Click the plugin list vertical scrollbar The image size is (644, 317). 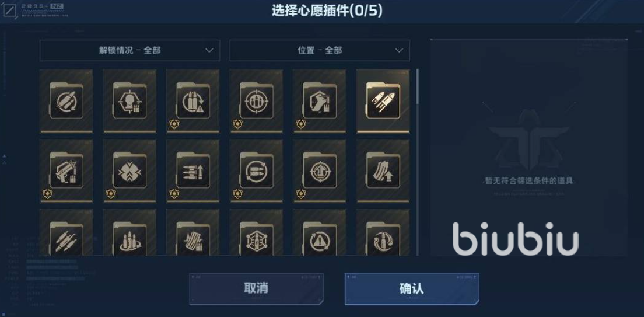(x=417, y=162)
